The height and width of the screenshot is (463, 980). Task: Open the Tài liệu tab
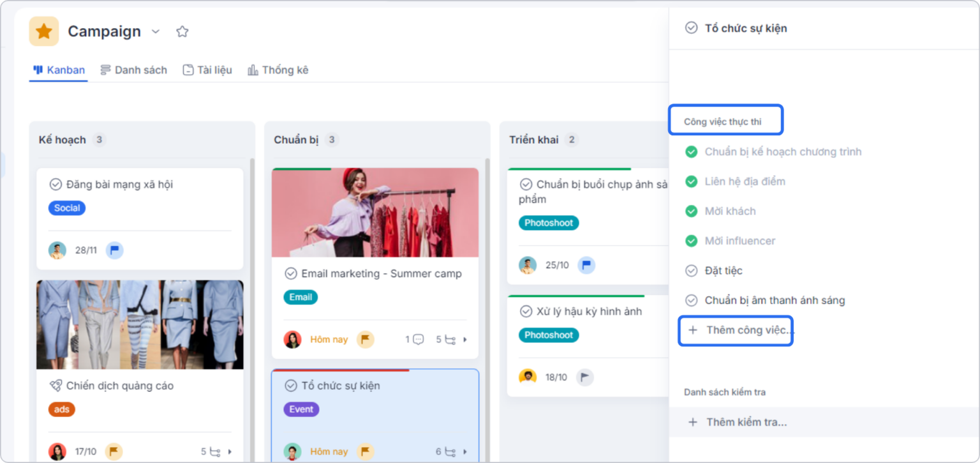pyautogui.click(x=207, y=70)
